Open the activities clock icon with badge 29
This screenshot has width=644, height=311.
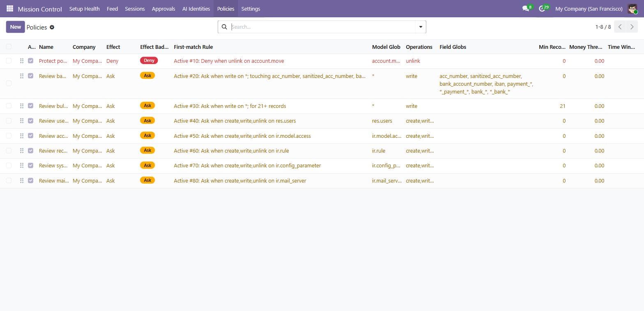(x=542, y=9)
